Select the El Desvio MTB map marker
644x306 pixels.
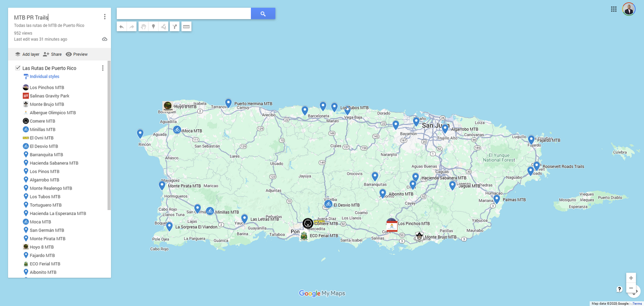328,204
